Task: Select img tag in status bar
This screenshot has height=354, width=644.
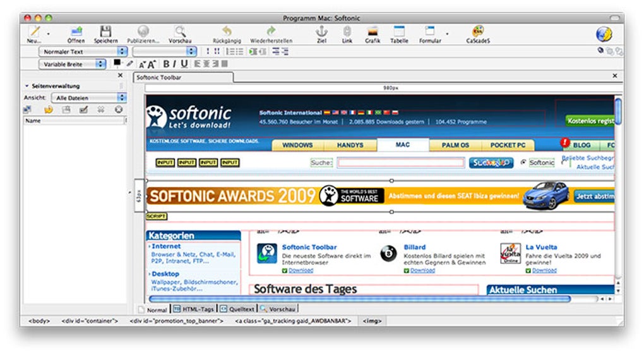Action: point(372,320)
